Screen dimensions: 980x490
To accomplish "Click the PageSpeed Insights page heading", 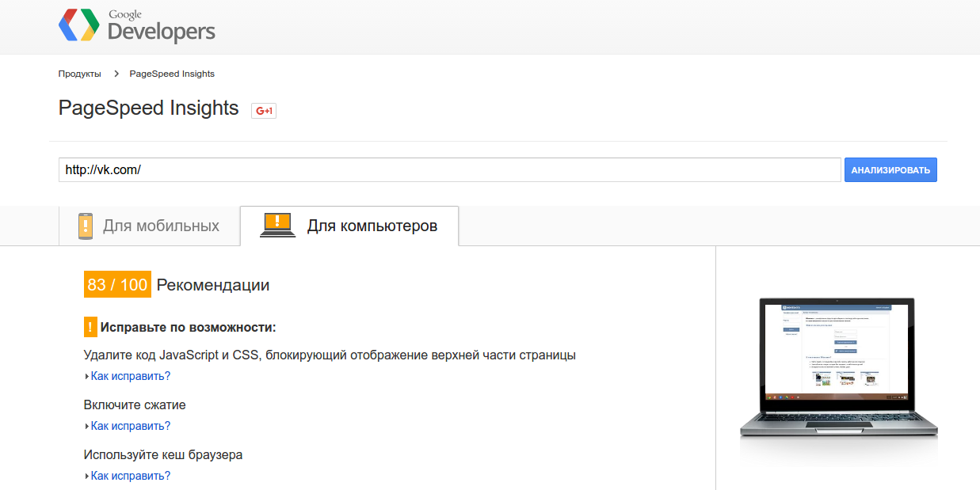I will 148,108.
